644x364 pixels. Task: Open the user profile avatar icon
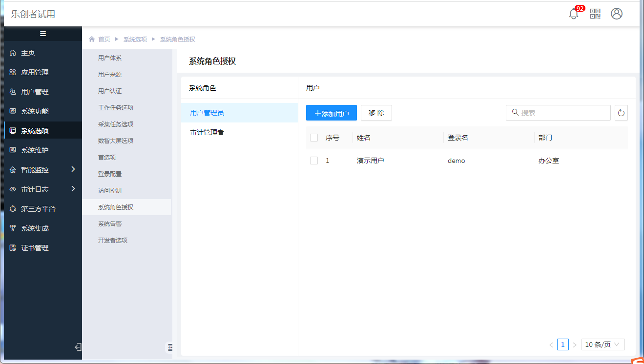point(617,14)
